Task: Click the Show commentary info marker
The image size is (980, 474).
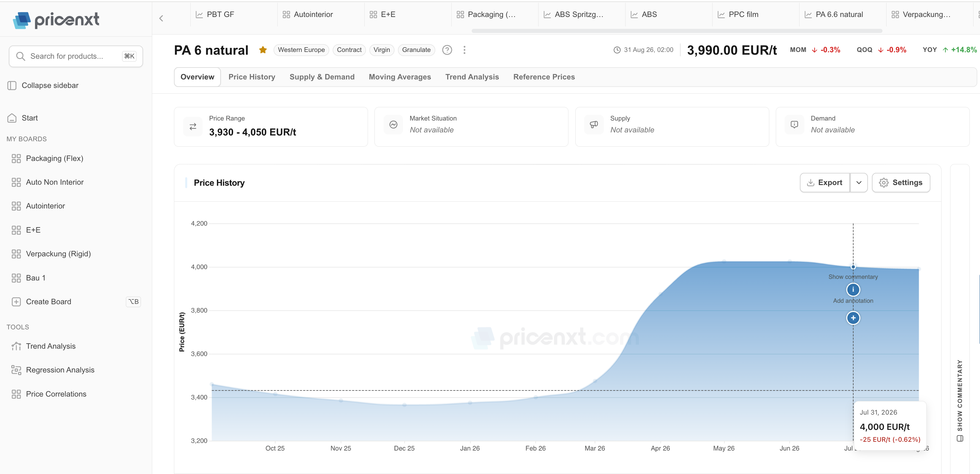Action: coord(853,290)
